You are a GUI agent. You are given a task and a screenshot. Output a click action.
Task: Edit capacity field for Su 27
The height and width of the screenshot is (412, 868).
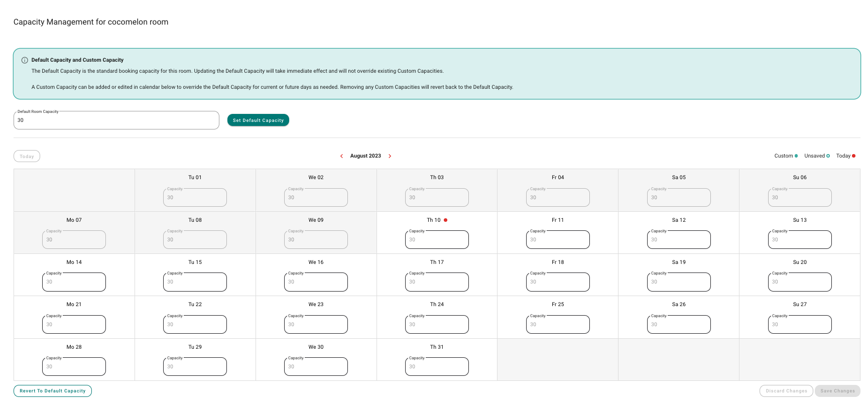click(800, 325)
